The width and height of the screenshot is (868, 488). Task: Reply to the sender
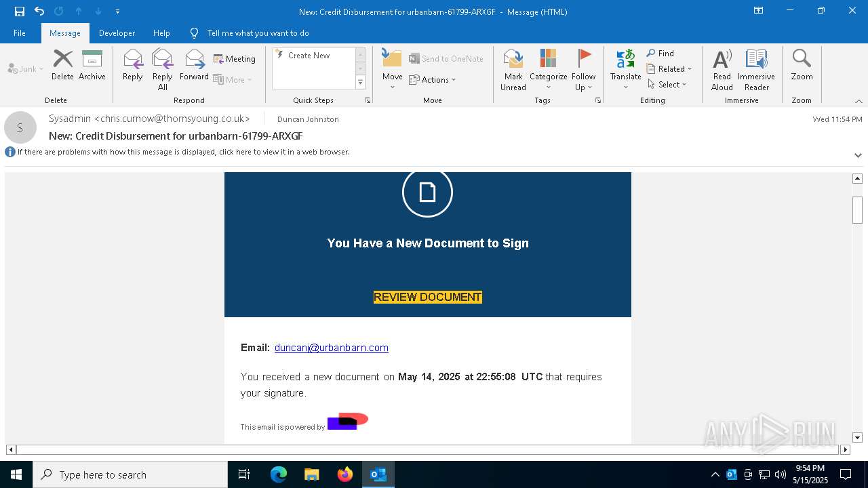[x=132, y=66]
